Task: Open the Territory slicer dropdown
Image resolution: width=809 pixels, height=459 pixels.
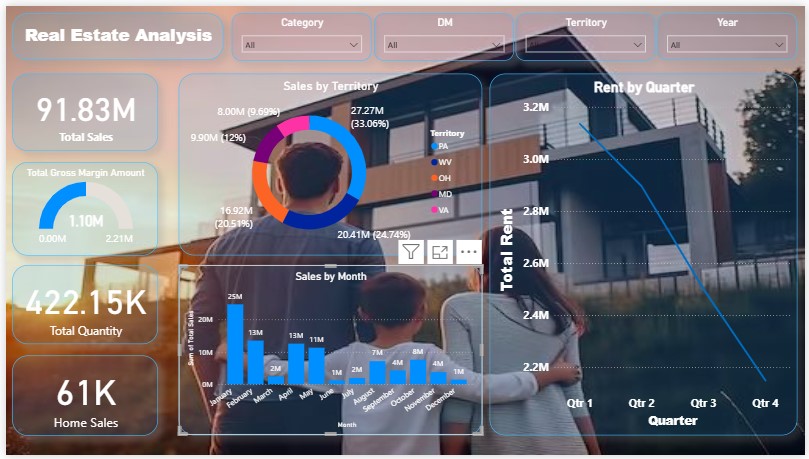Action: pos(585,45)
